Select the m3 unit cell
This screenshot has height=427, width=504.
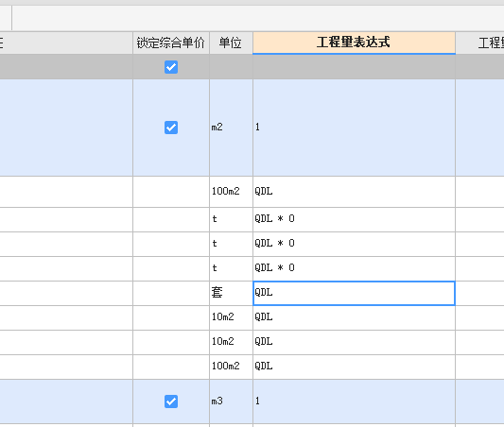click(231, 401)
